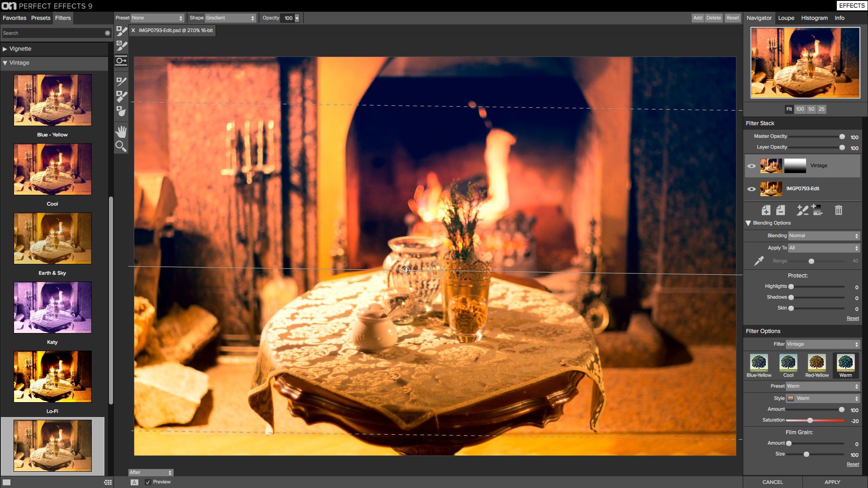Select the Zoom magnifier tool

tap(121, 146)
